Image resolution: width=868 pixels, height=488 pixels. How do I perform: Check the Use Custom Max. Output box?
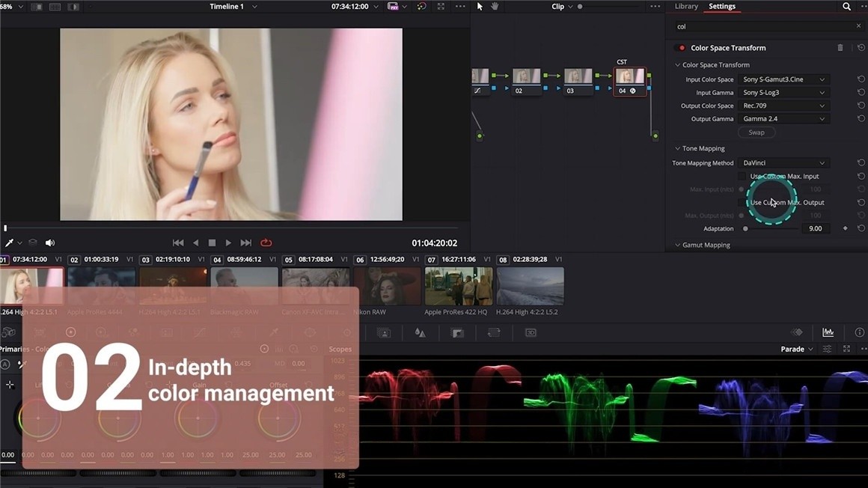pos(742,203)
